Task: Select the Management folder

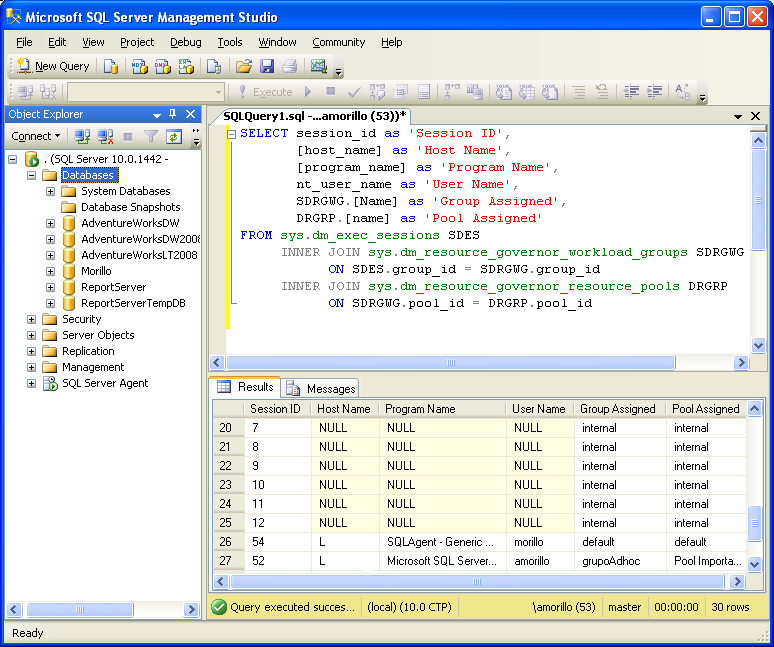Action: (93, 367)
